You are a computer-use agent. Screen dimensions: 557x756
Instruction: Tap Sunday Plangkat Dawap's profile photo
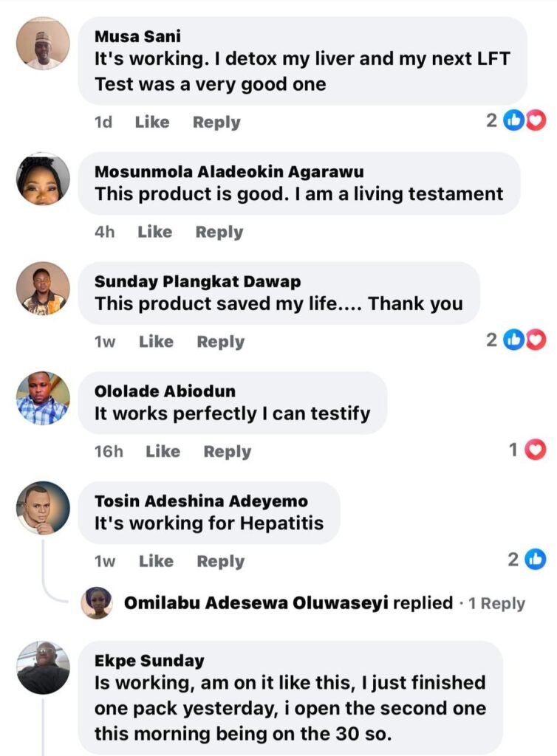43,289
